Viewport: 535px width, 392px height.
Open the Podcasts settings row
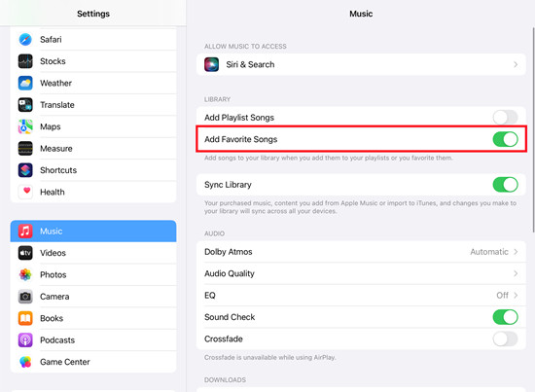click(x=93, y=340)
